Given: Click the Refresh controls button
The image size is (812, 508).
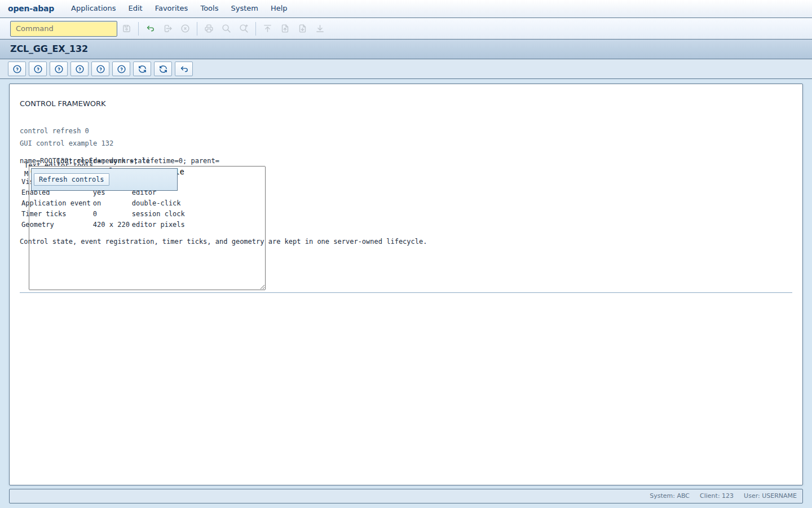Looking at the screenshot, I should (72, 179).
